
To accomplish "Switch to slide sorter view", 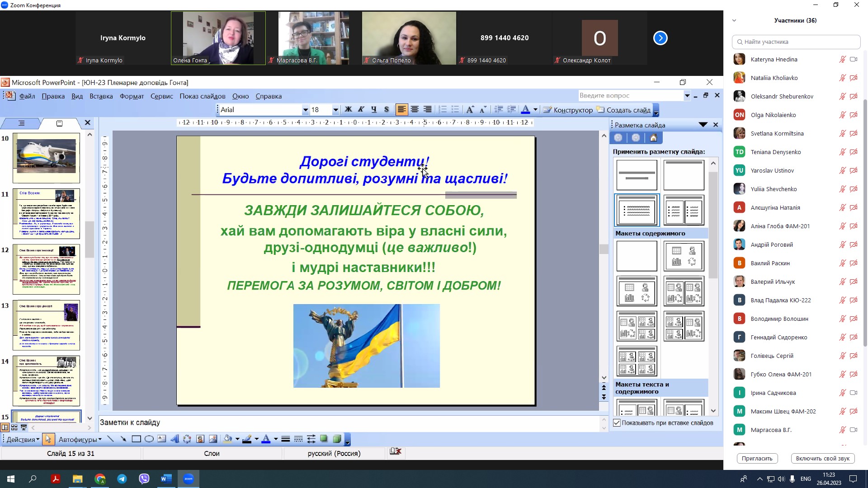I will click(x=14, y=427).
